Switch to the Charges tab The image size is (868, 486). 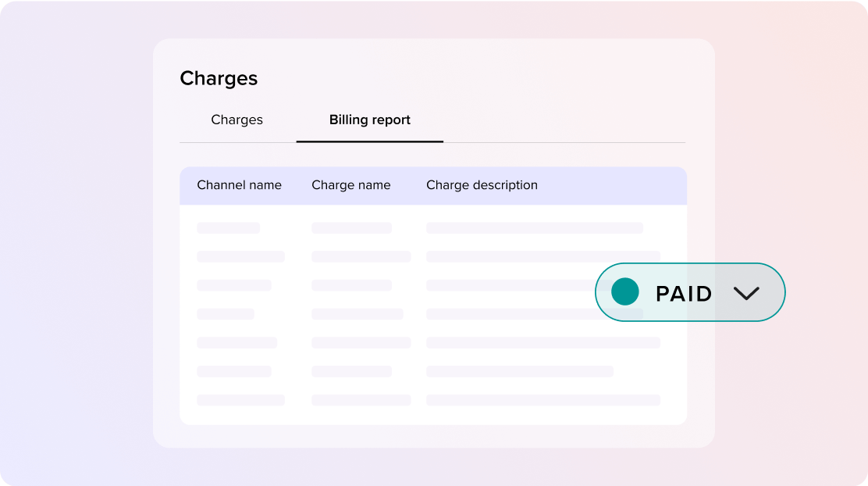coord(237,120)
